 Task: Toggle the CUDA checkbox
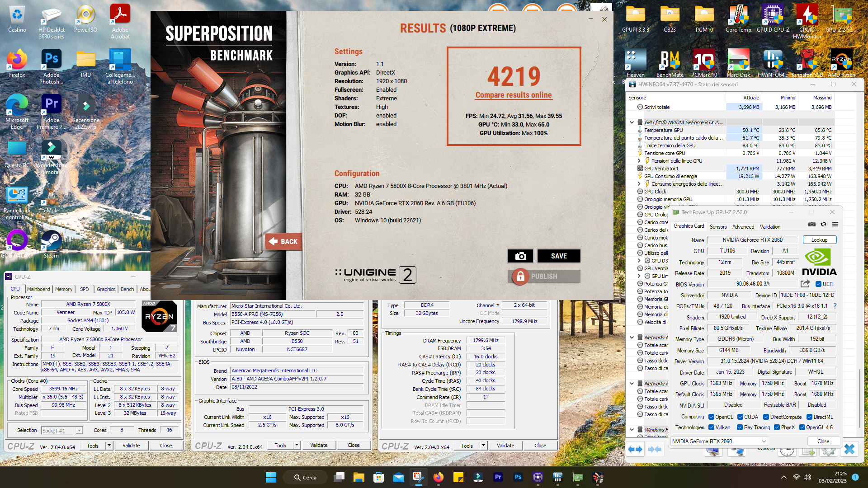pos(740,417)
